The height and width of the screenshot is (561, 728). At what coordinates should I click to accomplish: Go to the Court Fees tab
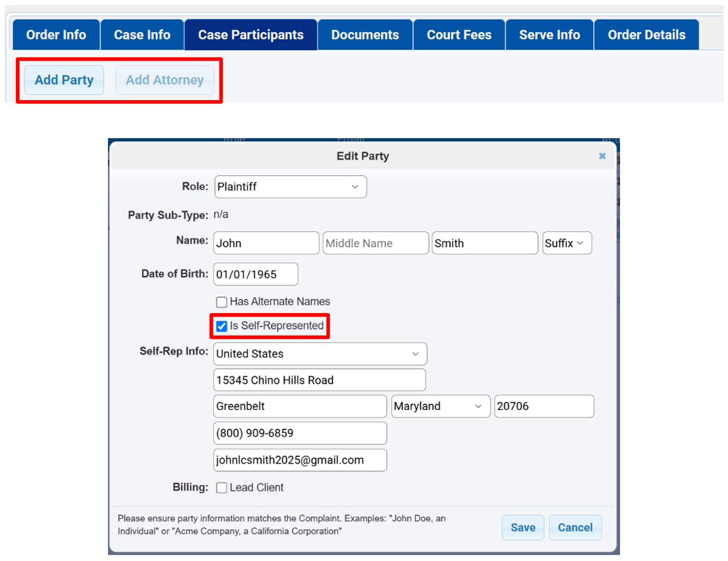459,34
